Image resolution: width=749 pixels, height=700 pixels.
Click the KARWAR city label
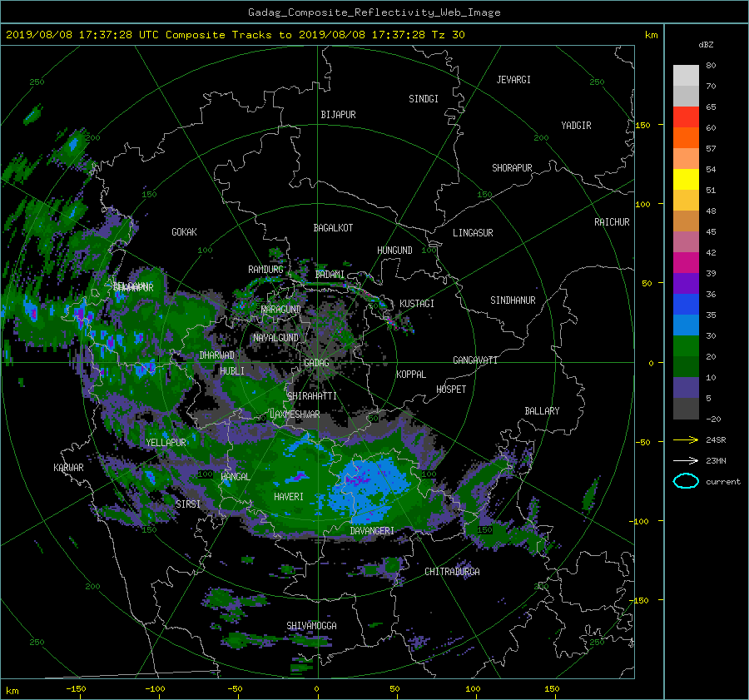click(68, 467)
